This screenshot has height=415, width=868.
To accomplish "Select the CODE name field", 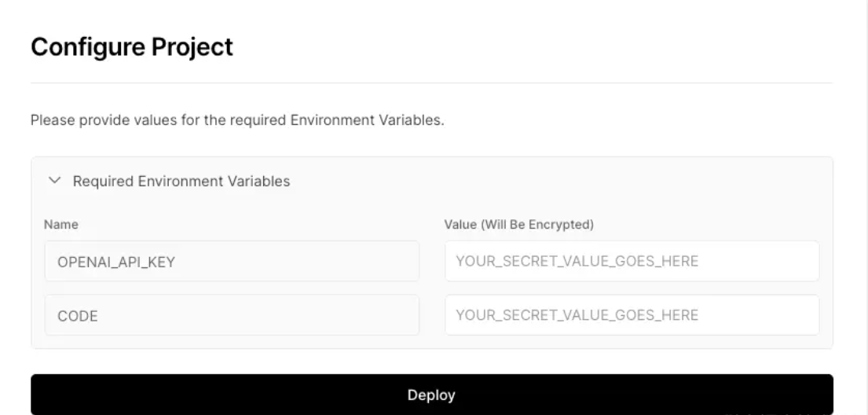I will [232, 314].
